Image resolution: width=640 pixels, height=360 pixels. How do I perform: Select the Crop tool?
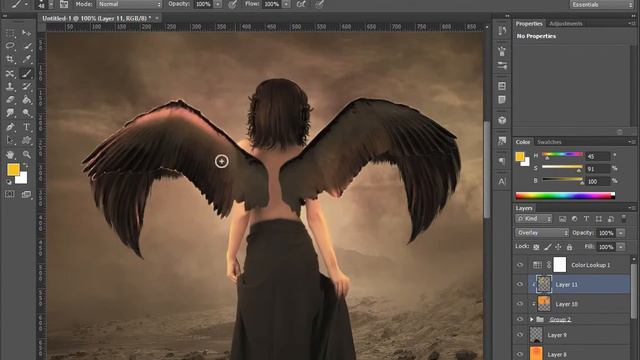pos(10,59)
